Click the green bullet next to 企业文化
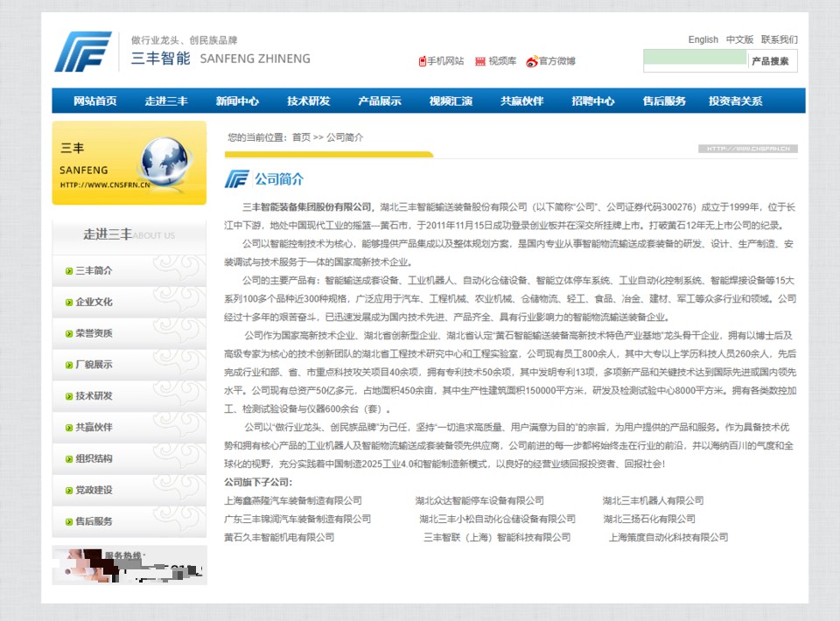This screenshot has height=621, width=840. click(68, 303)
